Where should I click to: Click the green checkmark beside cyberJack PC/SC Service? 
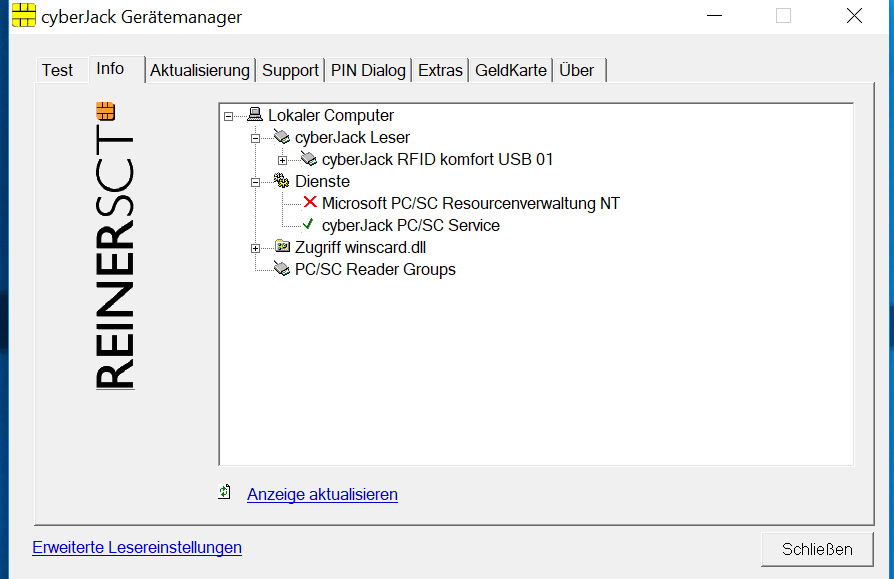pos(308,224)
